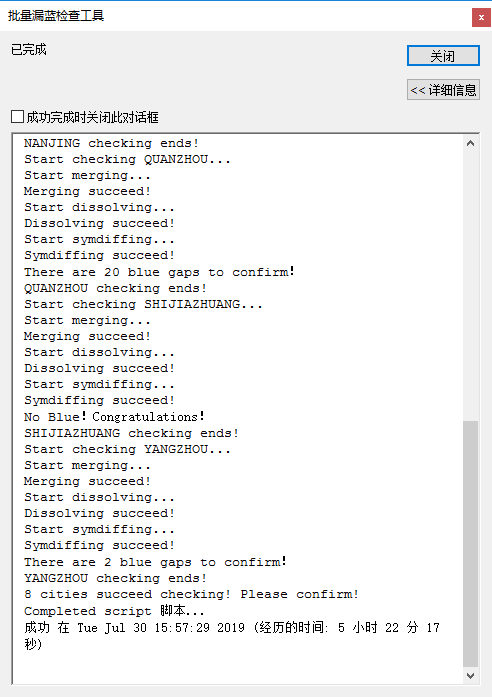The width and height of the screenshot is (492, 697).
Task: Select the 'Start checking QUANZHOU...' log line
Action: click(128, 159)
